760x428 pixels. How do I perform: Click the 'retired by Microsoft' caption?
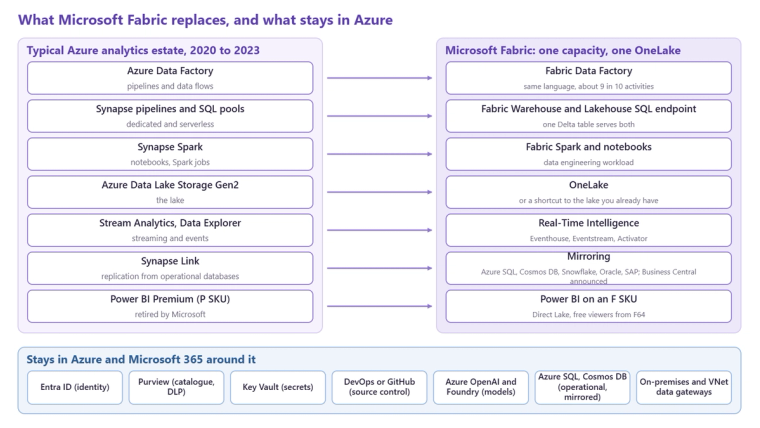coord(170,314)
